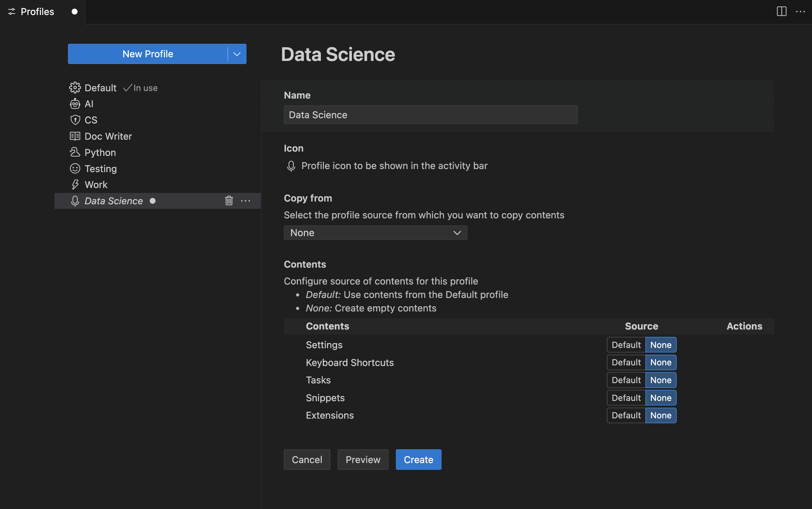
Task: Select the Work profile from sidebar
Action: 96,184
